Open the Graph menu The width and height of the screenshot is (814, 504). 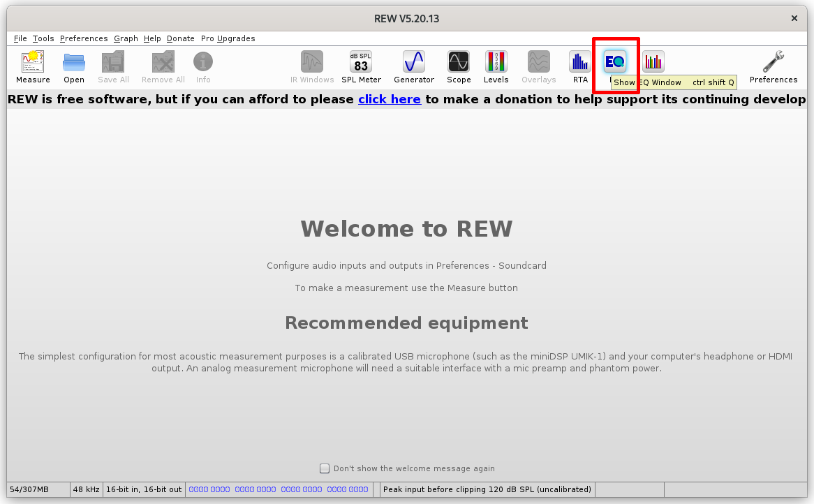click(x=126, y=38)
